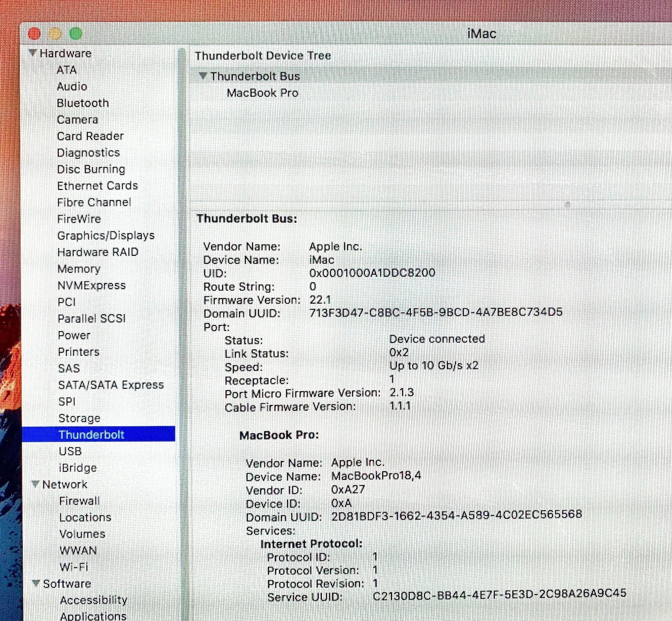
Task: Click the Hardware category label
Action: [x=65, y=53]
